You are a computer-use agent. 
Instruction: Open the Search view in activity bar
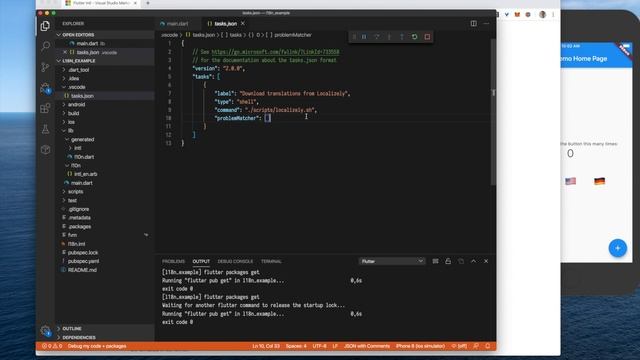(45, 46)
